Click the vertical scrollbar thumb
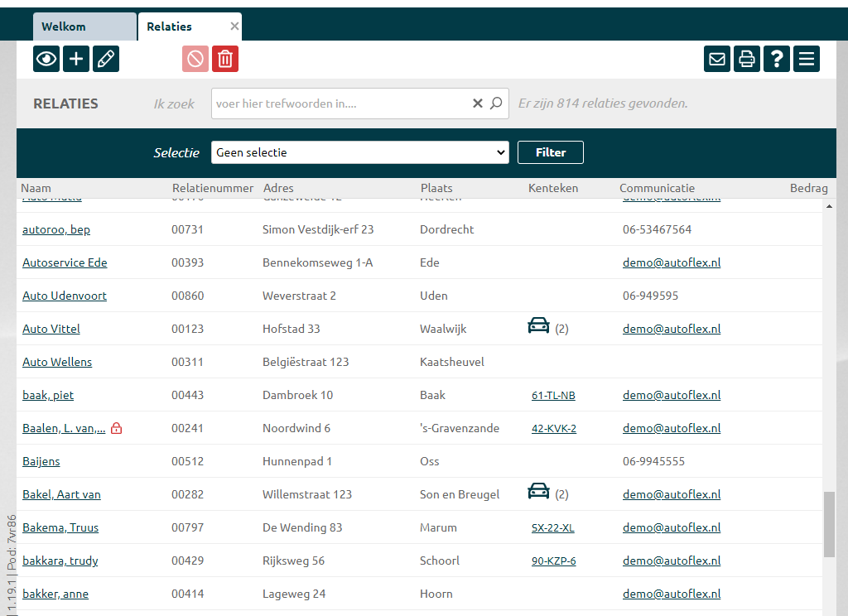 coord(829,523)
